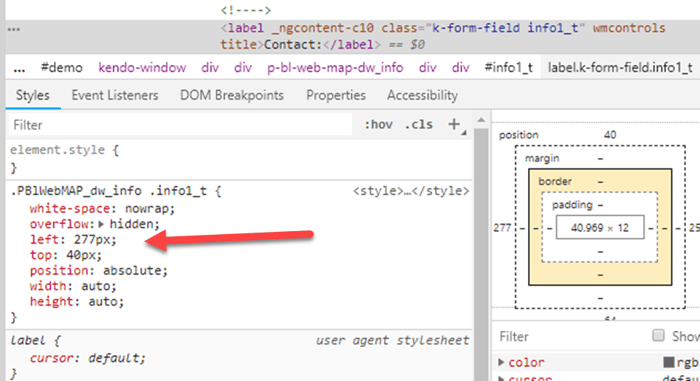Open the Properties tab
Screen dimensions: 700x381
336,95
